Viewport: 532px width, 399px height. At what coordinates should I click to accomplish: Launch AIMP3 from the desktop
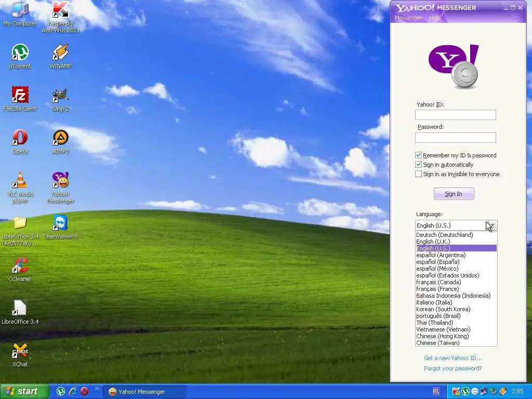60,142
